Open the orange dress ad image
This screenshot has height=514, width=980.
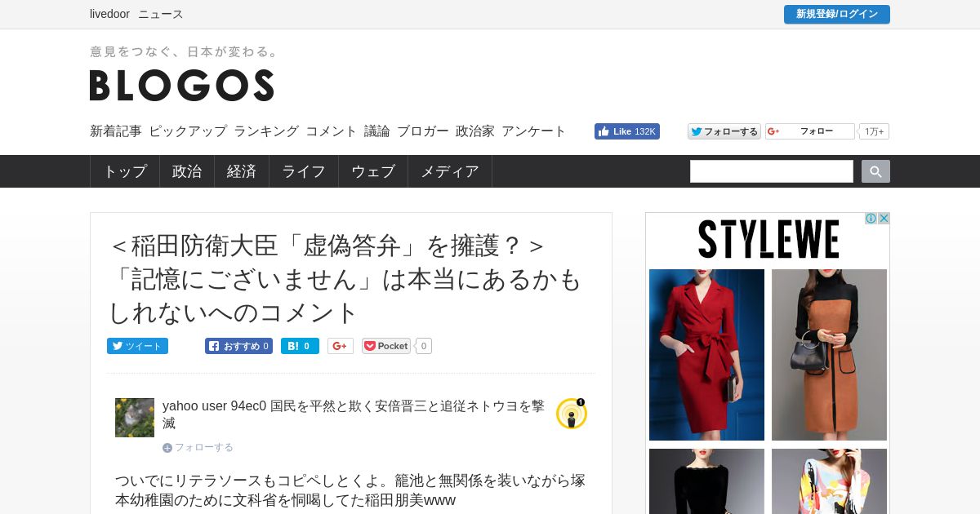tap(829, 355)
